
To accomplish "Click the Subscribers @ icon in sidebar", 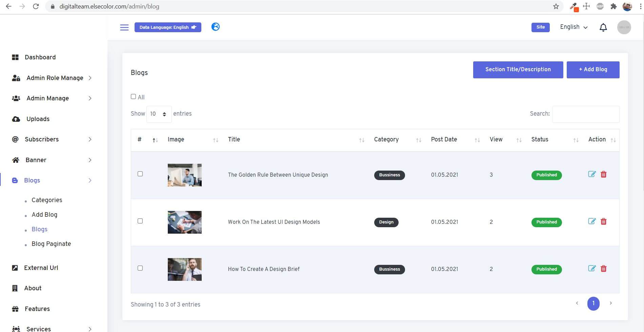I will click(16, 139).
